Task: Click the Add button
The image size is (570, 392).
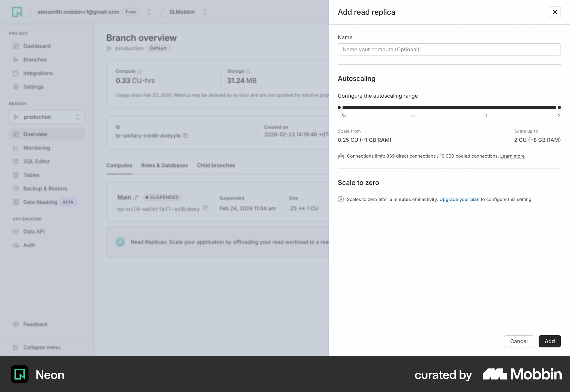Action: point(550,341)
